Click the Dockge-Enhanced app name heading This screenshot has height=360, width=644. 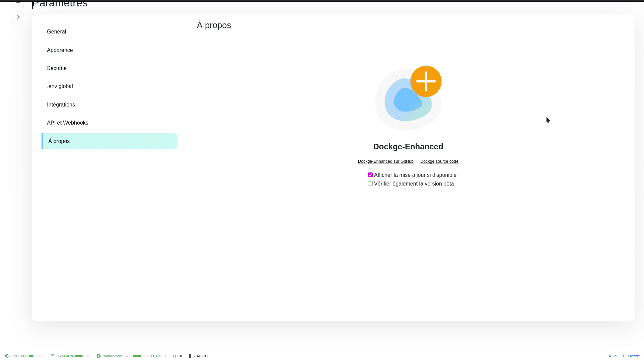tap(408, 147)
